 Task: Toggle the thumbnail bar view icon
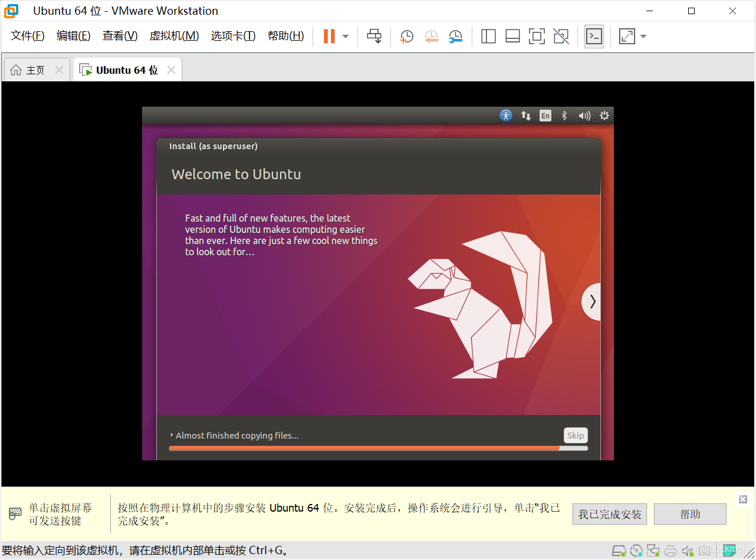coord(512,37)
